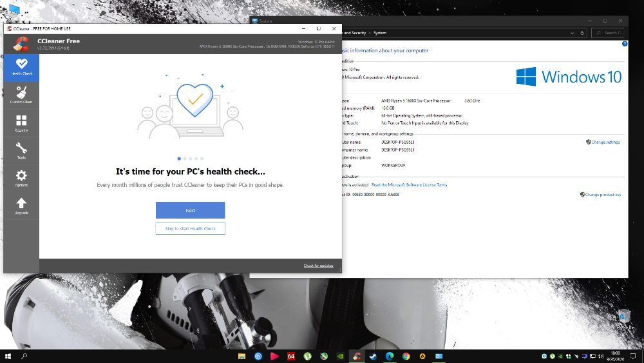This screenshot has height=363, width=644.
Task: Open NVIDIA app from the taskbar
Action: point(340,356)
